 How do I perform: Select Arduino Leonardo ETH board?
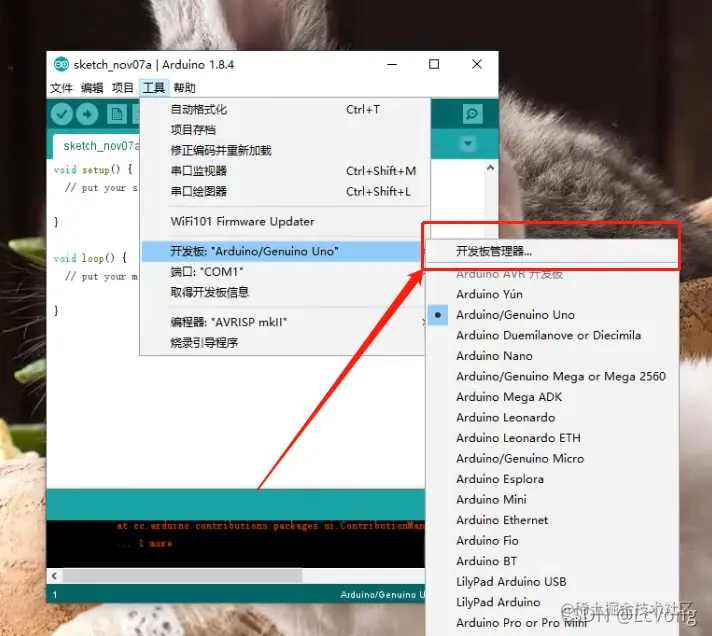552,438
